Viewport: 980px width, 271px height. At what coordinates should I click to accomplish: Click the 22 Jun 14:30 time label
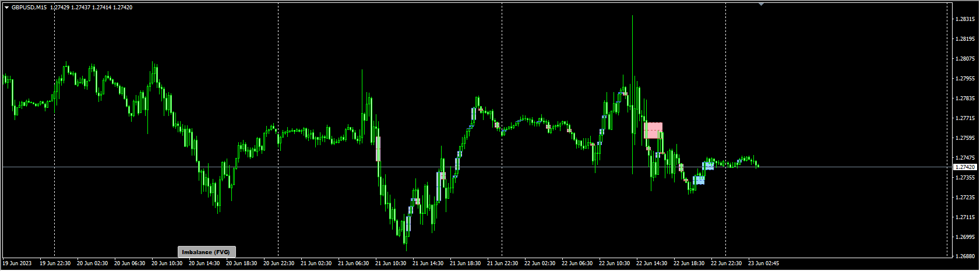[651, 263]
